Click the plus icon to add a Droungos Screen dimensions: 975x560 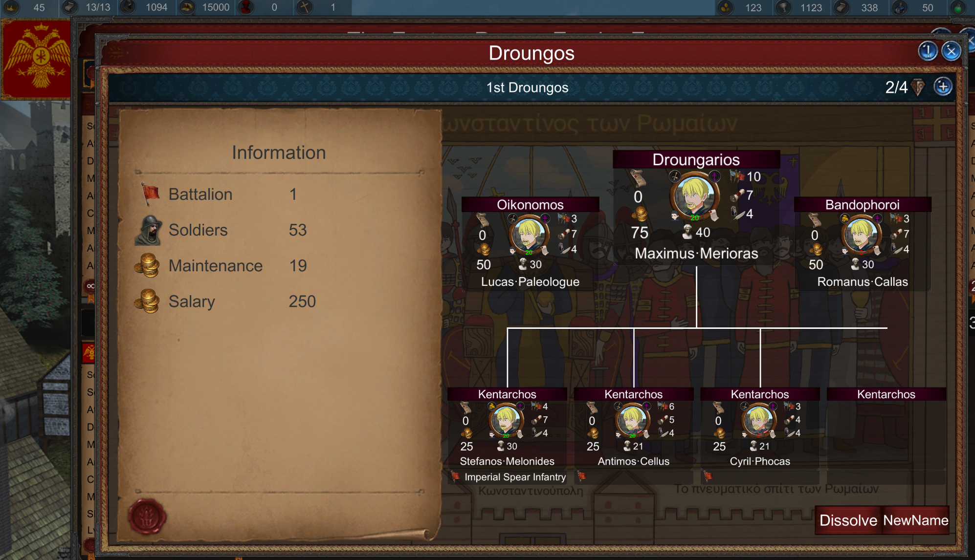coord(943,87)
